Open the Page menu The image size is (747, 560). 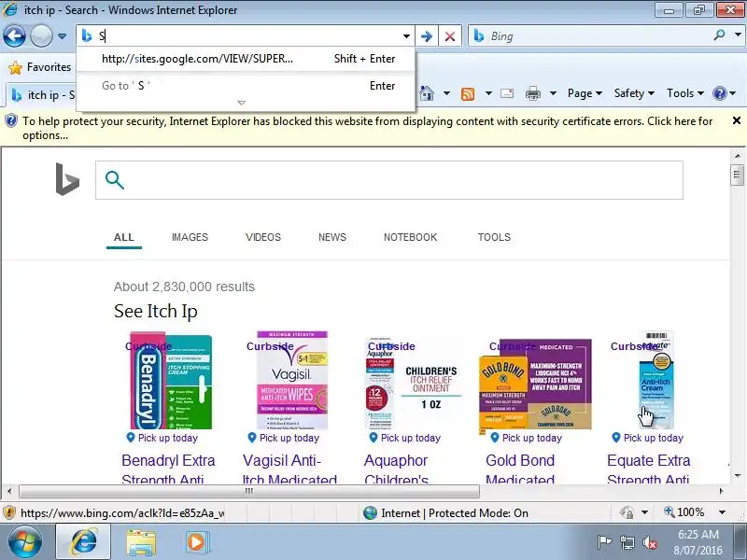coord(585,93)
